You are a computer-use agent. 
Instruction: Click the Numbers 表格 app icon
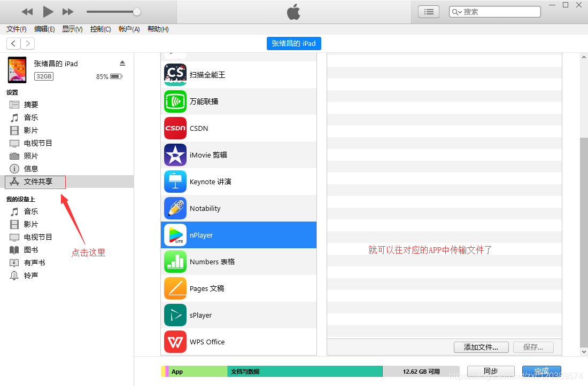(x=175, y=262)
